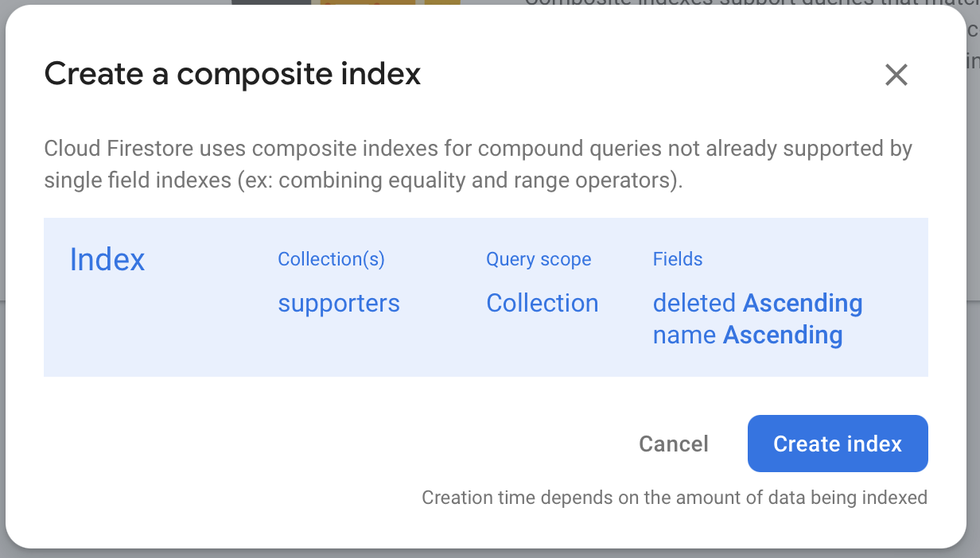980x558 pixels.
Task: Click the dialog title Create a composite index
Action: coord(232,73)
